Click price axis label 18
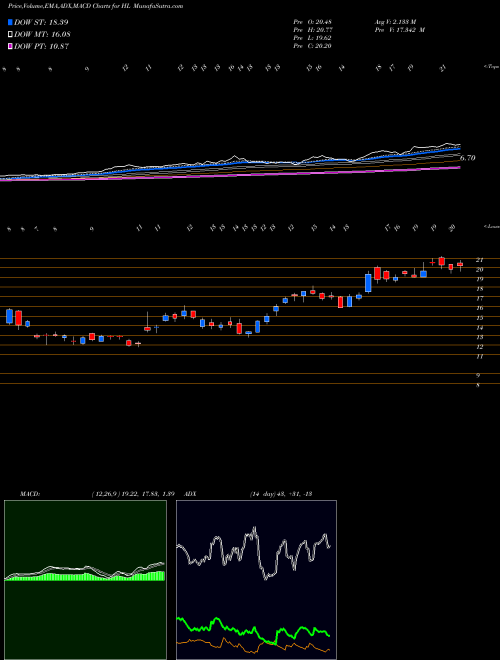Viewport: 500px width, 660px height. click(x=479, y=289)
